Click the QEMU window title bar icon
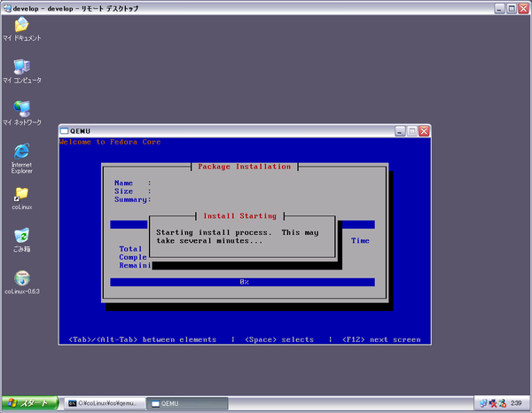 point(64,131)
